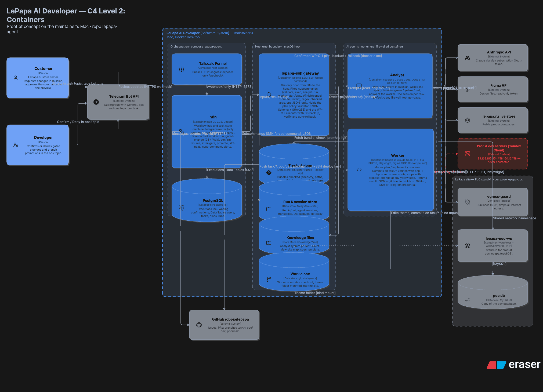Select the poc db title
The height and width of the screenshot is (392, 543).
(499, 296)
